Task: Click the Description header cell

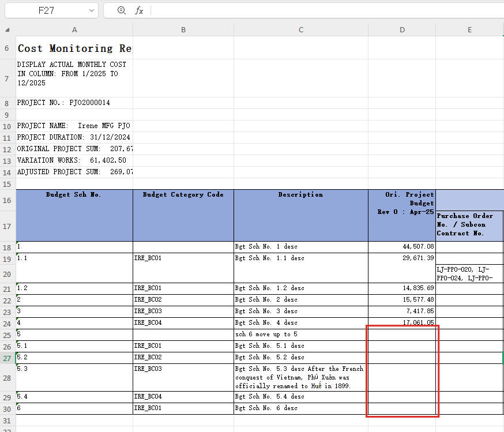Action: point(301,215)
